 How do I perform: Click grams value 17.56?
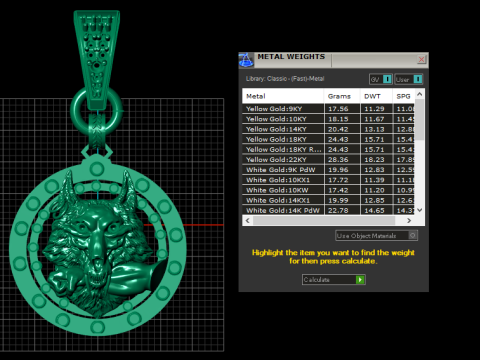pyautogui.click(x=338, y=109)
